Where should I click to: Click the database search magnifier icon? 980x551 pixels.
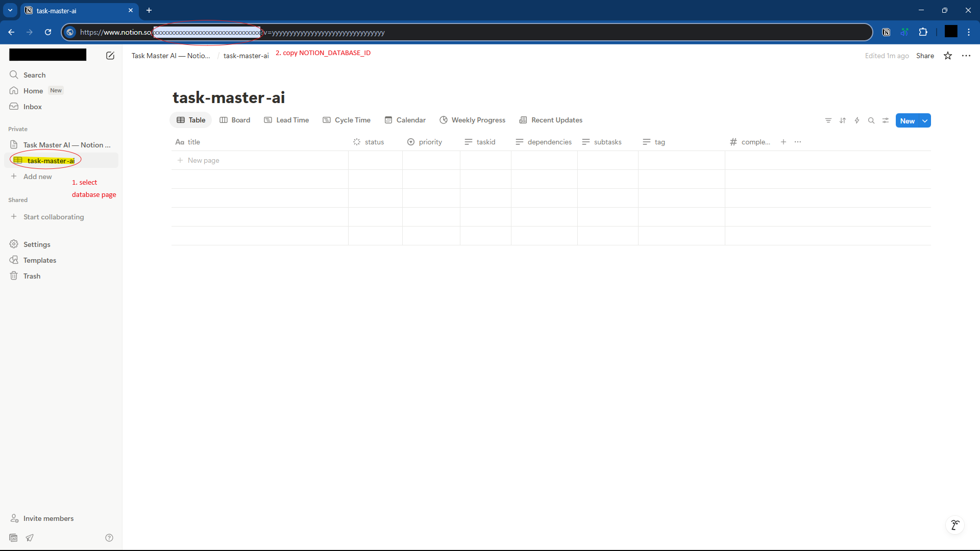click(x=871, y=121)
